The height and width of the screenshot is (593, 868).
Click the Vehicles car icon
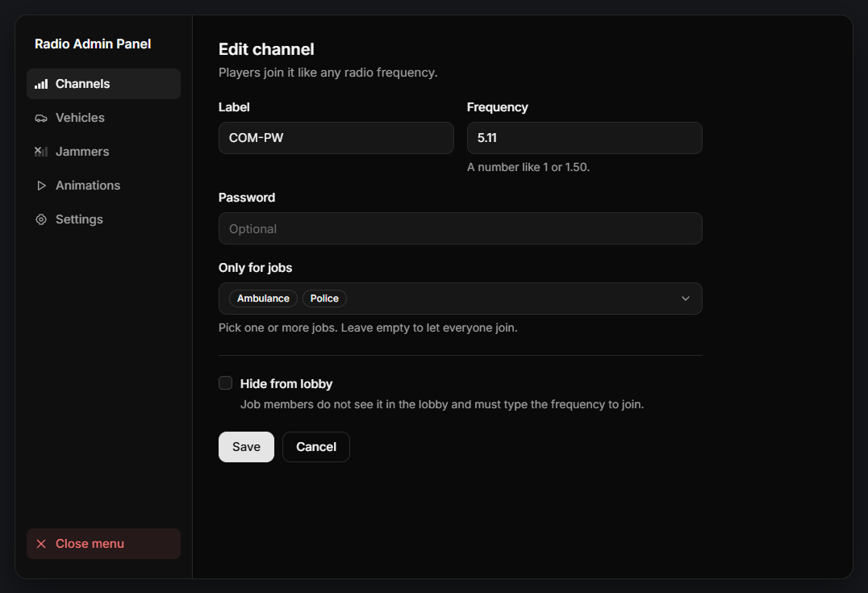(x=41, y=118)
